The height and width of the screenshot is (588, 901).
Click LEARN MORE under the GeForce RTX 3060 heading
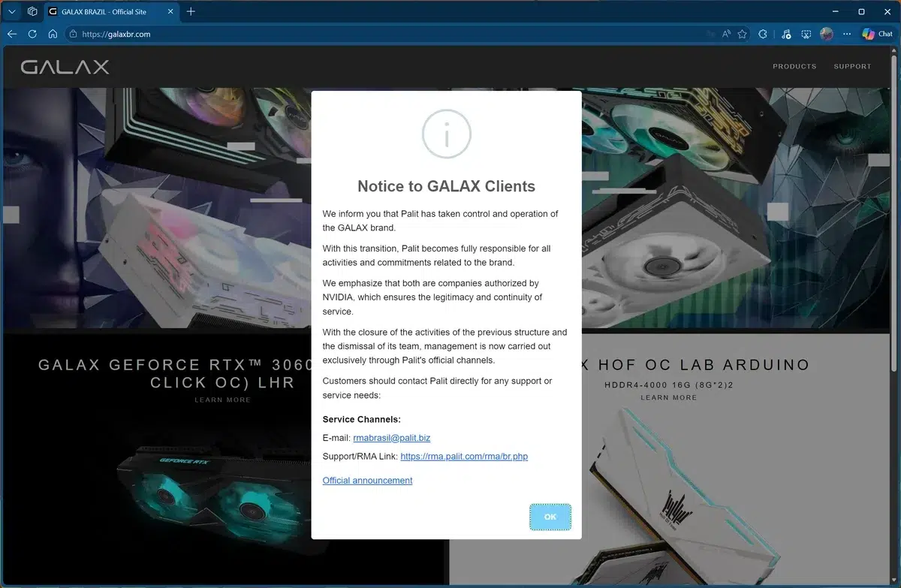coord(223,400)
